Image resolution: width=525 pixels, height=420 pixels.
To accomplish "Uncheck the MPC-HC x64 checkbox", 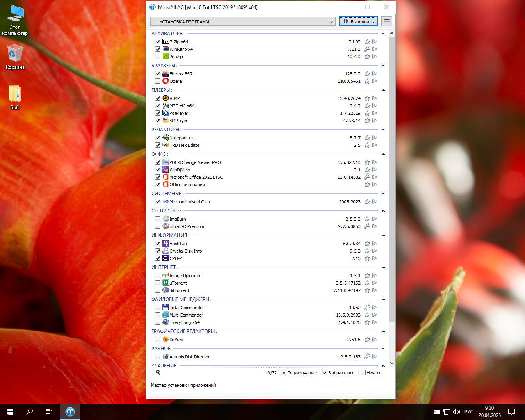I will (x=157, y=106).
